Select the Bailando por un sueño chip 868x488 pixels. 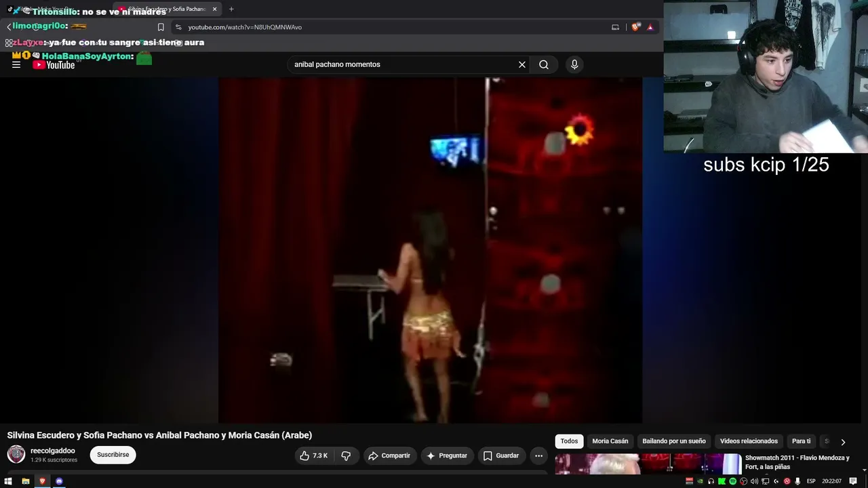pos(674,441)
